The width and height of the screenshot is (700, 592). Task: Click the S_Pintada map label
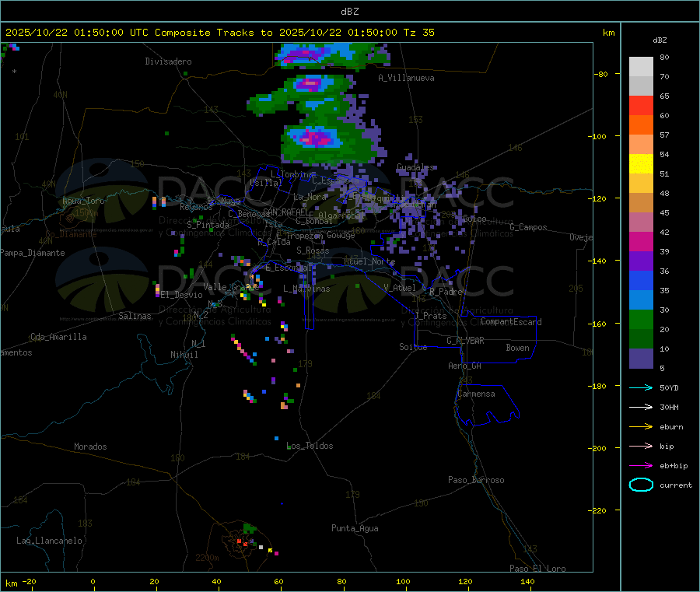pos(208,225)
